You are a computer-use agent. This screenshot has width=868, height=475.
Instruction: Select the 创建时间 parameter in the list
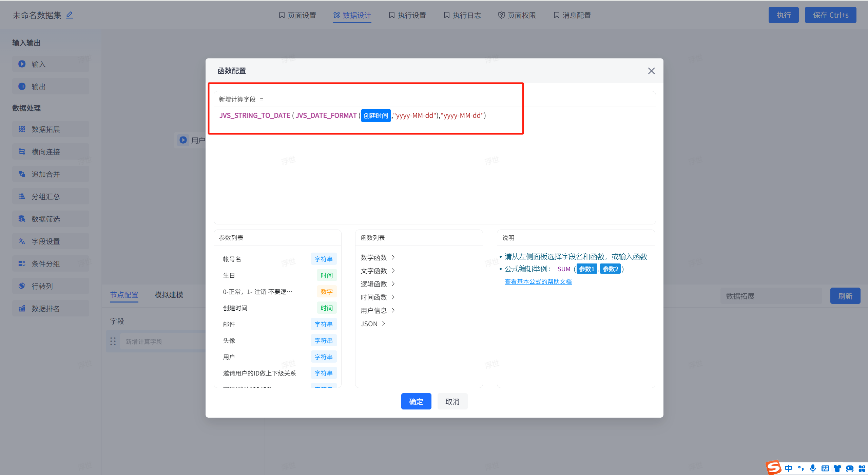[235, 308]
